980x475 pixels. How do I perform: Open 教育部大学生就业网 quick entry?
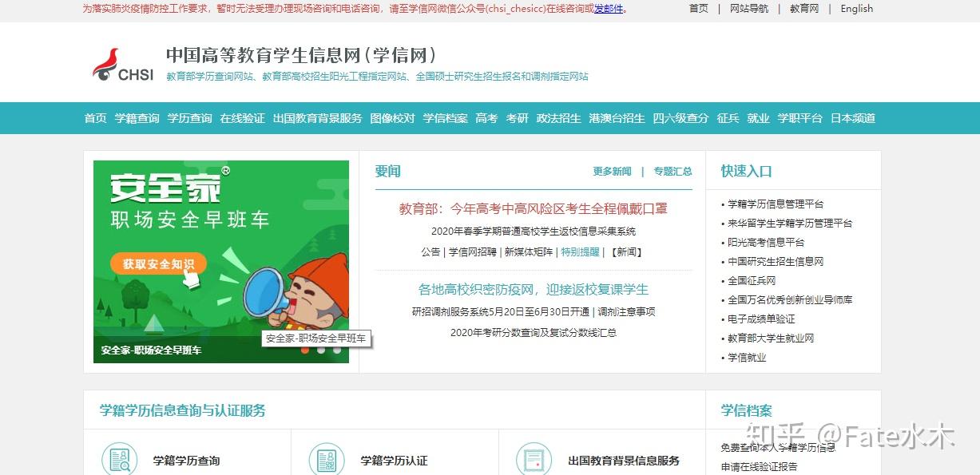tap(771, 338)
